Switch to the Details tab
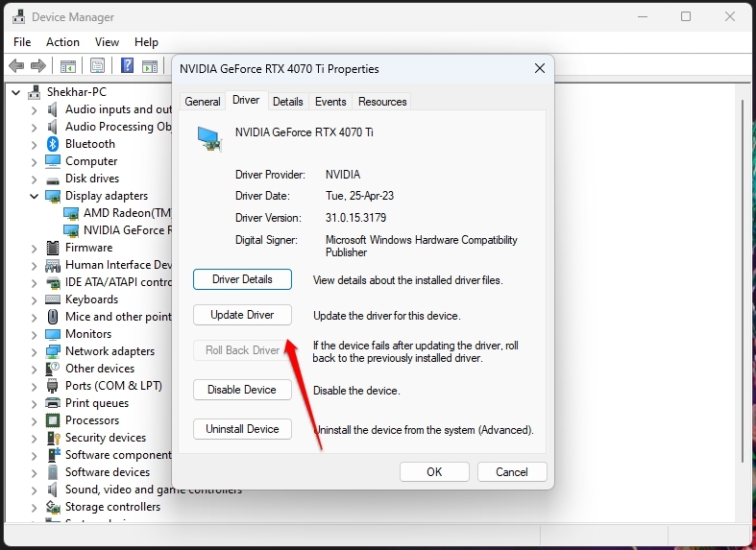756x550 pixels. click(x=288, y=102)
